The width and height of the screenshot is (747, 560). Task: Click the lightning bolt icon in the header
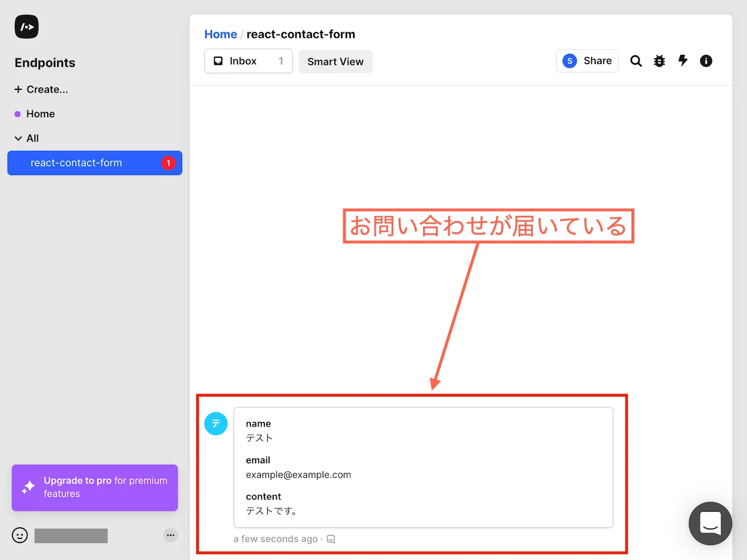[683, 61]
